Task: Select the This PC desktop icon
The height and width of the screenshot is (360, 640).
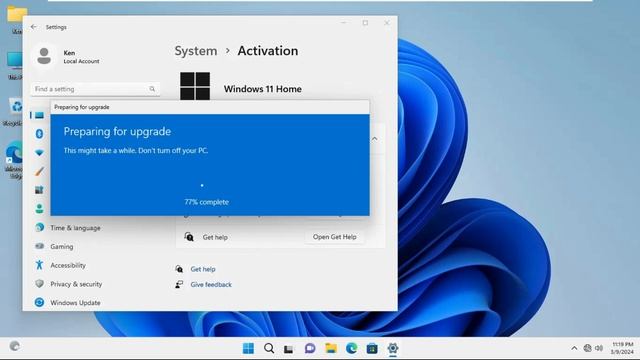Action: click(x=15, y=65)
